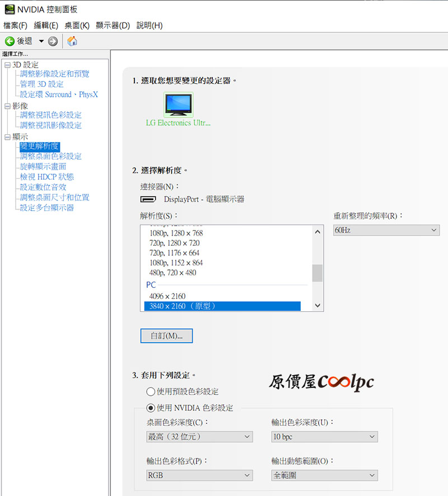Open 調整影像設定和預覽 link

[x=54, y=74]
